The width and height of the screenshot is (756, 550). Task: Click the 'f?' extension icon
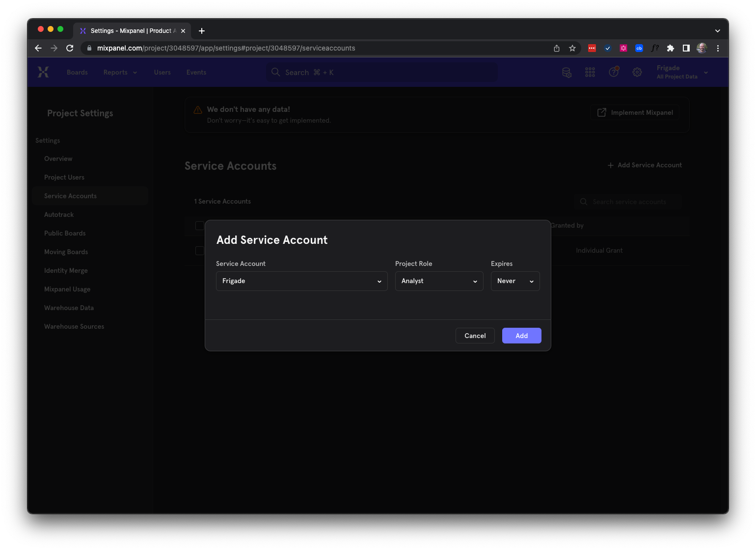point(655,48)
